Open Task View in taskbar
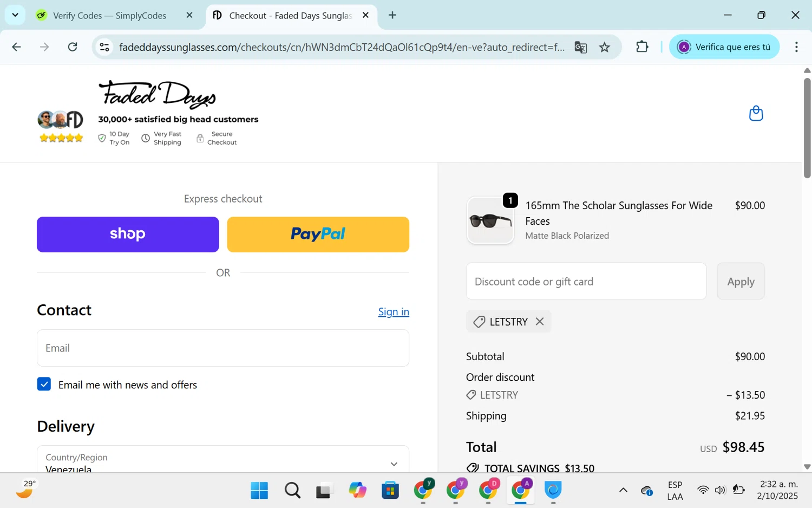812x508 pixels. coord(324,491)
